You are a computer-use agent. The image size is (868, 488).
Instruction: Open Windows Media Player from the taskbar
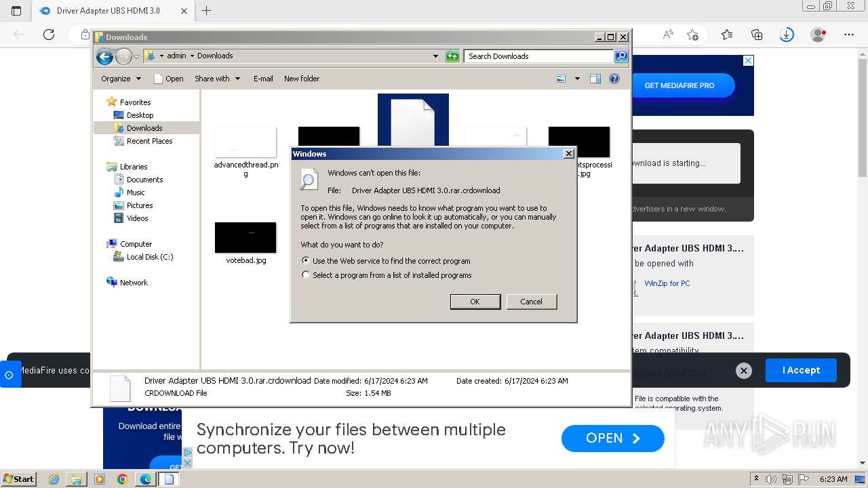click(100, 479)
